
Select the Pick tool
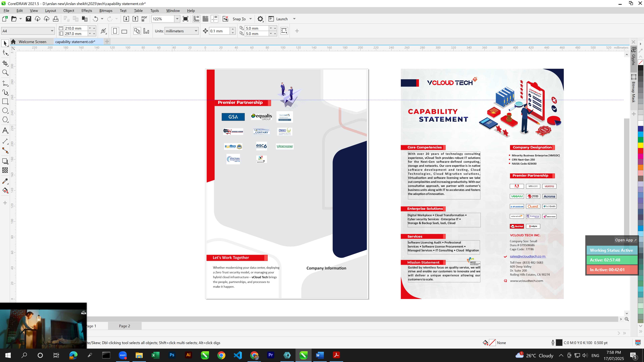(x=5, y=43)
